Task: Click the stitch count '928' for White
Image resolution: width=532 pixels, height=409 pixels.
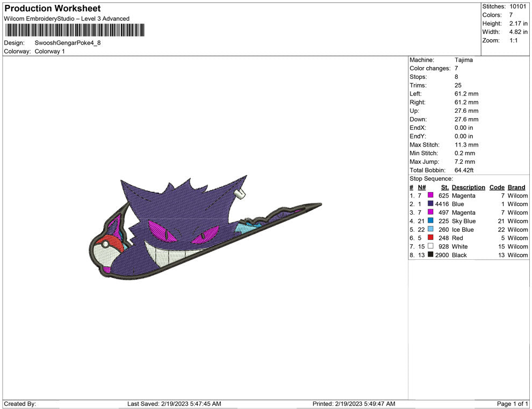Action: coord(443,246)
